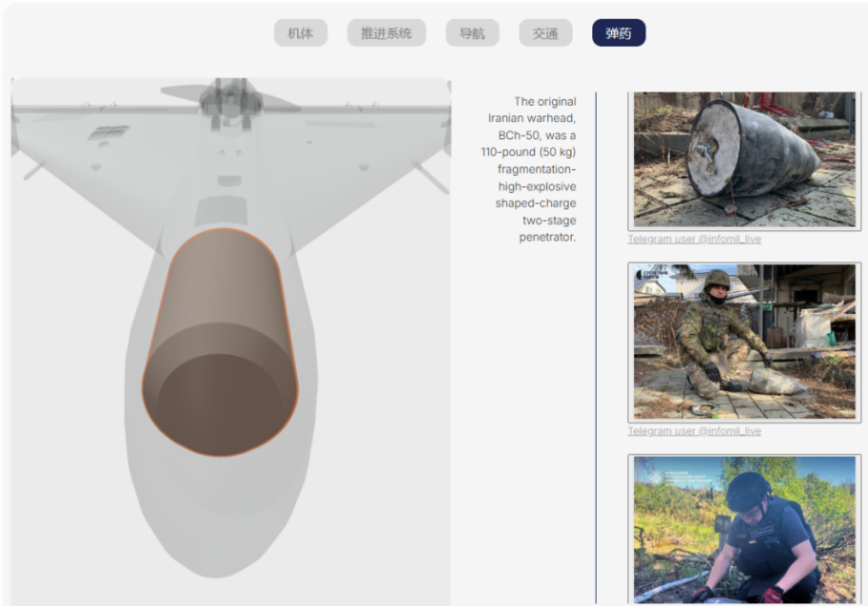Select the grille panel on the left wing
The image size is (868, 606).
tap(109, 133)
